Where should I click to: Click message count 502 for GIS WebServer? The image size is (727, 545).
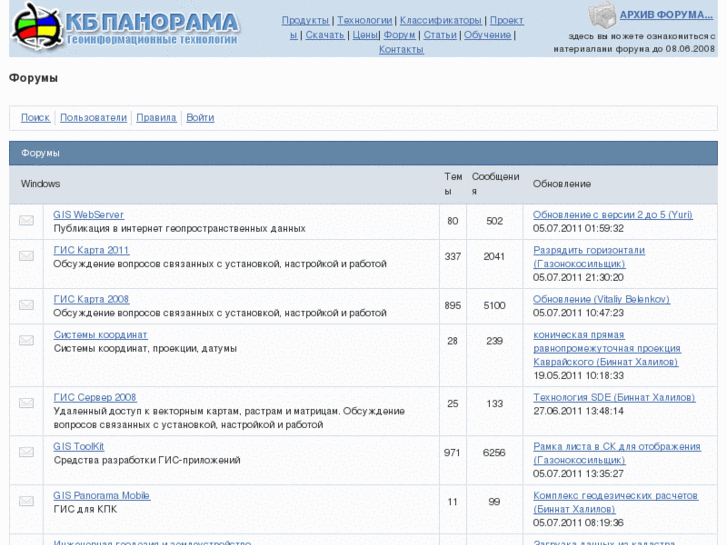pyautogui.click(x=494, y=221)
